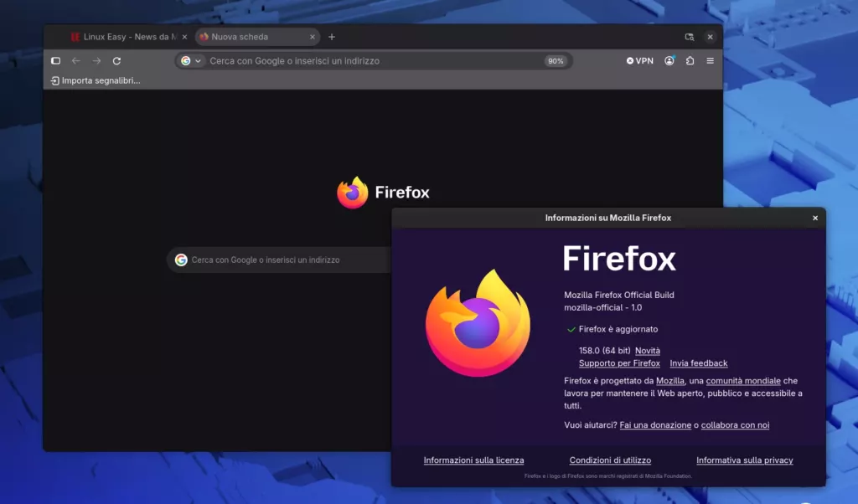Click Importa segnalibri bookmark button

(x=96, y=80)
